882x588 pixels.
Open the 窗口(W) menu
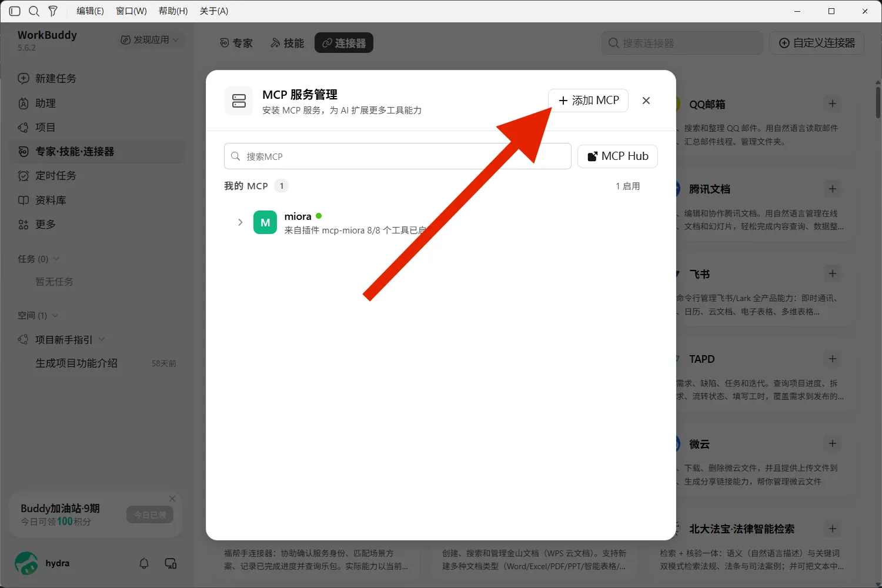pyautogui.click(x=131, y=11)
